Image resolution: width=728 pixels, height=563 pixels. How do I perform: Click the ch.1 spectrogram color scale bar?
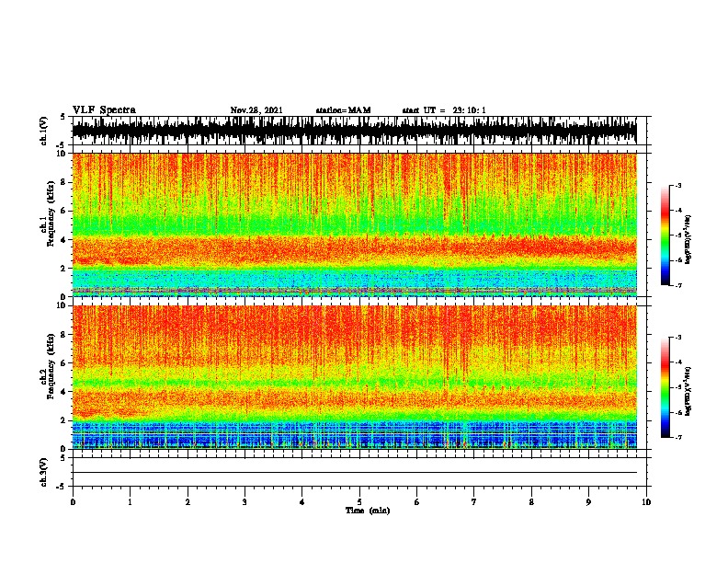(665, 236)
